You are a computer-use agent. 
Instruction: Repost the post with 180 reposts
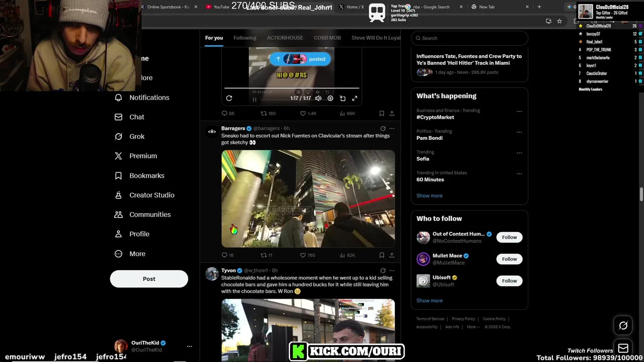tap(268, 114)
